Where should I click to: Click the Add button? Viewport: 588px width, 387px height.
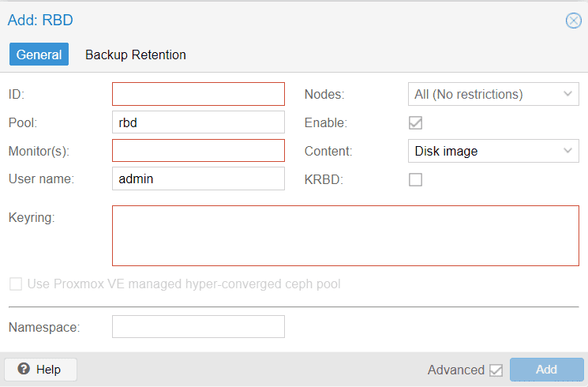pyautogui.click(x=546, y=370)
